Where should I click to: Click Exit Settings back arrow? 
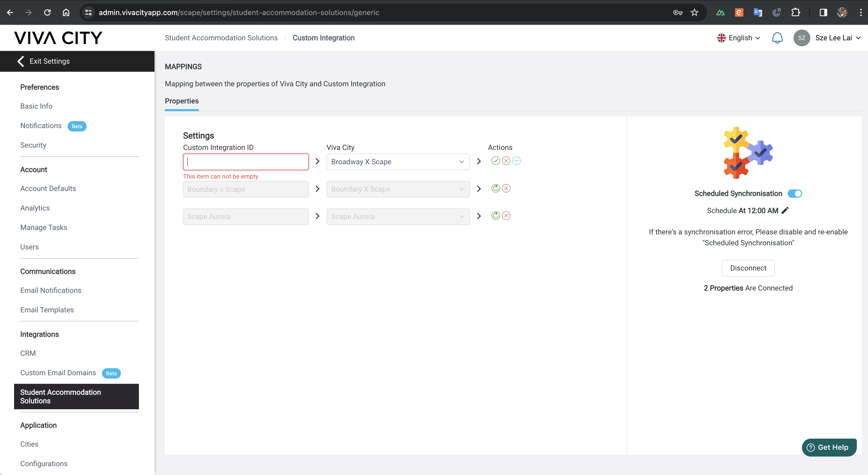[x=21, y=61]
